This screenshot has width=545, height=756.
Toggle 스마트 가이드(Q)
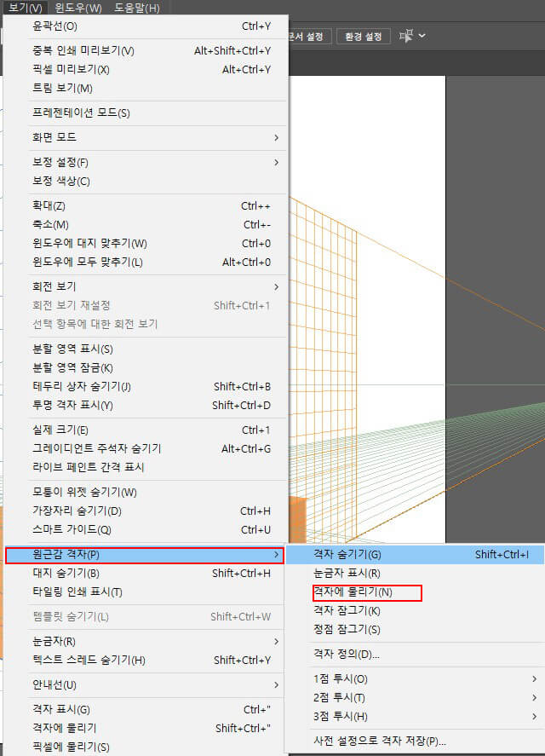(x=145, y=530)
